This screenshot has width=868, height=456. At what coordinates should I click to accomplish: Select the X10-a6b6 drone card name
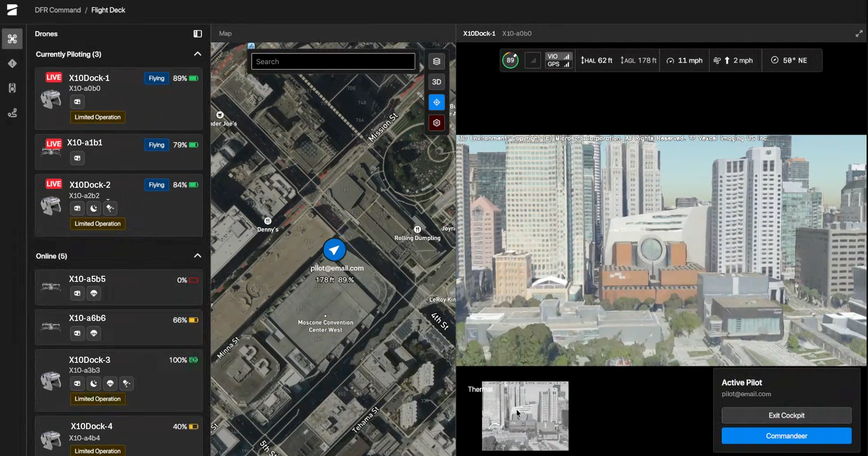pyautogui.click(x=88, y=318)
